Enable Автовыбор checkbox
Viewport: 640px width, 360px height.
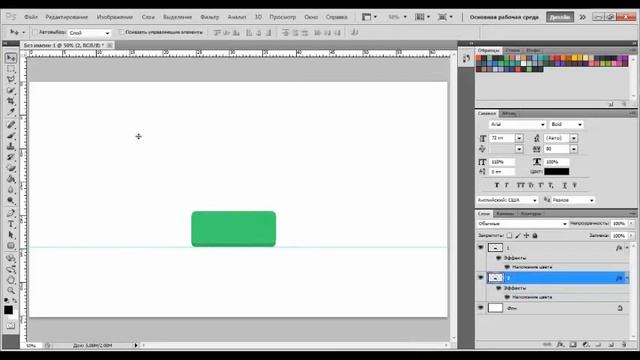[x=35, y=32]
